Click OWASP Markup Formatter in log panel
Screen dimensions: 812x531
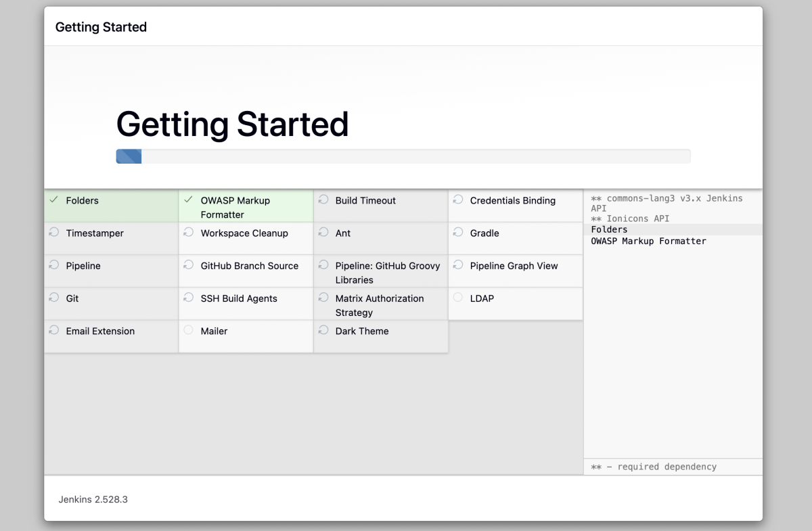coord(648,241)
